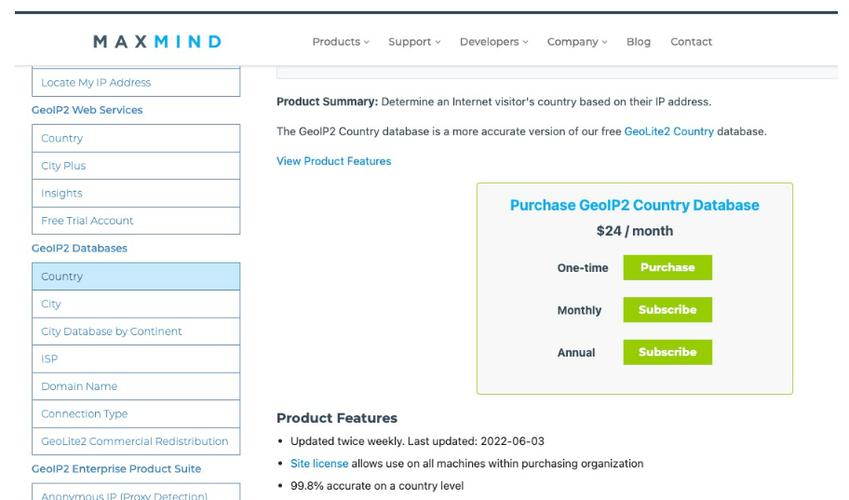The height and width of the screenshot is (500, 849).
Task: Choose City Database by Continent
Action: click(x=136, y=332)
